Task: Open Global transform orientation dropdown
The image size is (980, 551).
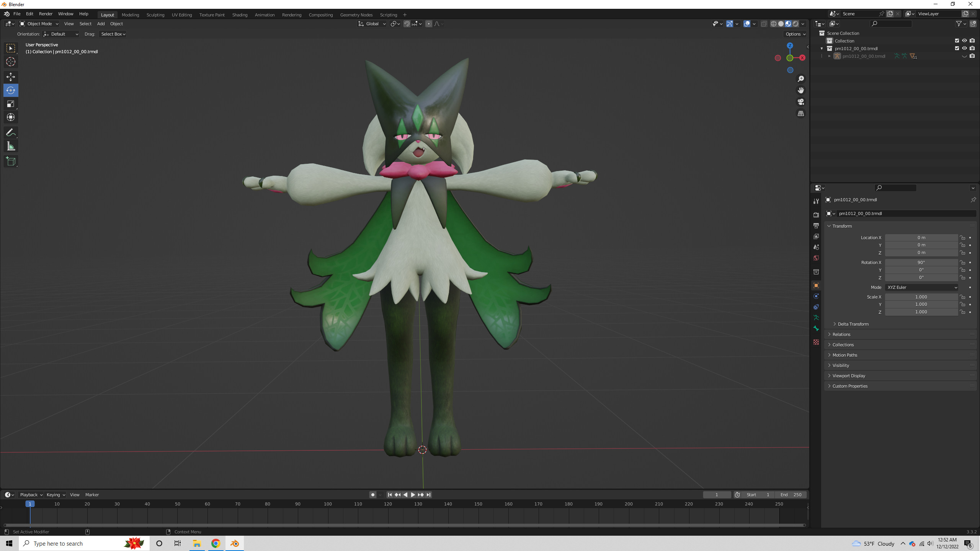Action: pyautogui.click(x=372, y=24)
